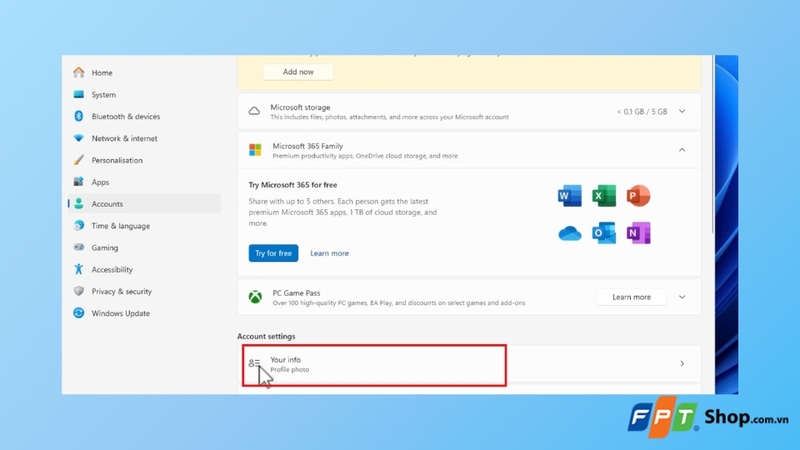Image resolution: width=800 pixels, height=450 pixels.
Task: Select Network & internet category
Action: point(144,138)
